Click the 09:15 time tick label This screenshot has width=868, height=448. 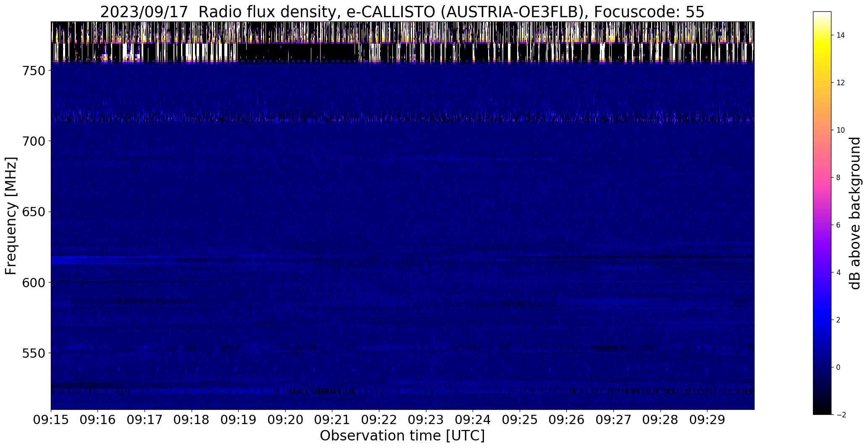pyautogui.click(x=51, y=420)
